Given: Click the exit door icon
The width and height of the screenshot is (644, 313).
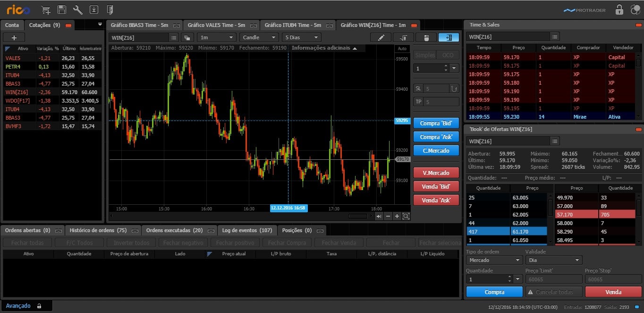Looking at the screenshot, I should pyautogui.click(x=110, y=9).
